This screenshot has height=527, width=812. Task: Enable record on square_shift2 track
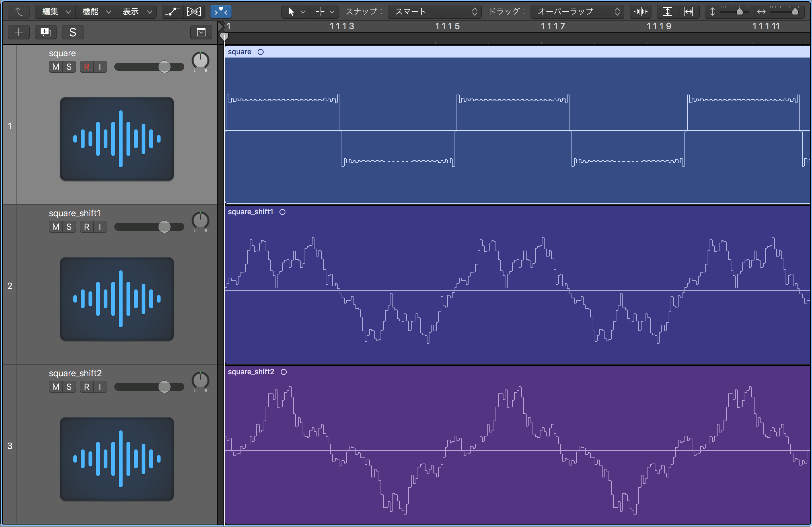click(87, 386)
